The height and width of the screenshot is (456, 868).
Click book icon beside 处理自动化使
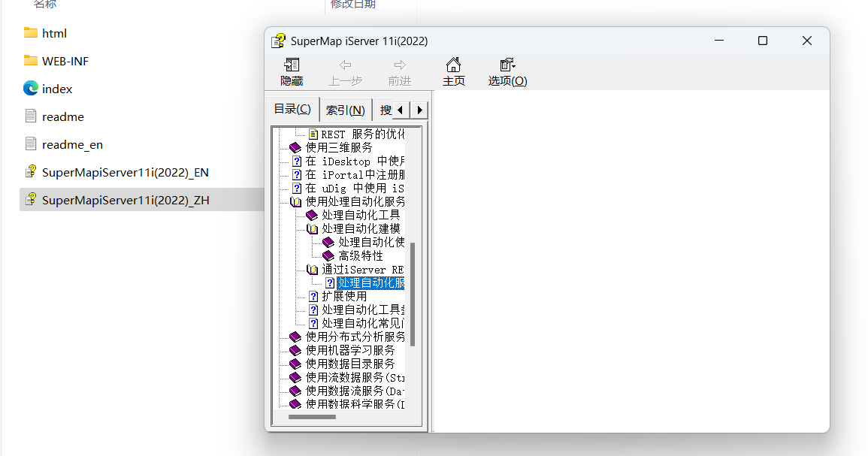click(328, 243)
